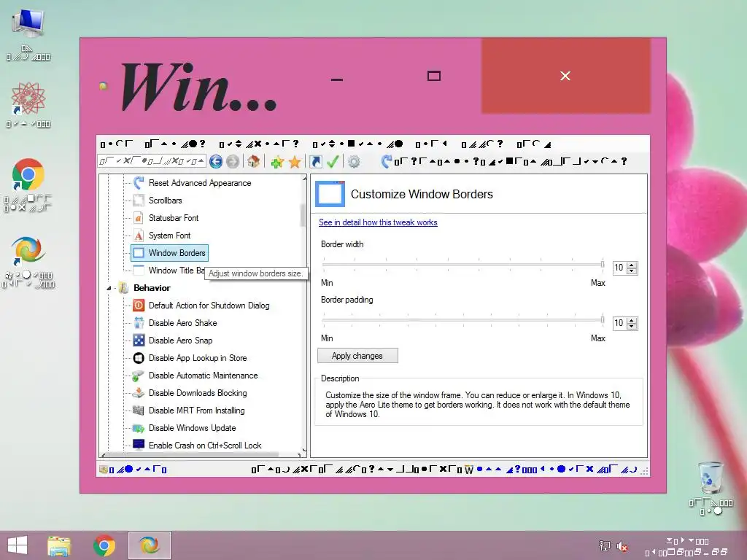Click the Disable MRT From Installing firewall icon
Viewport: 747px width, 560px height.
pyautogui.click(x=139, y=411)
